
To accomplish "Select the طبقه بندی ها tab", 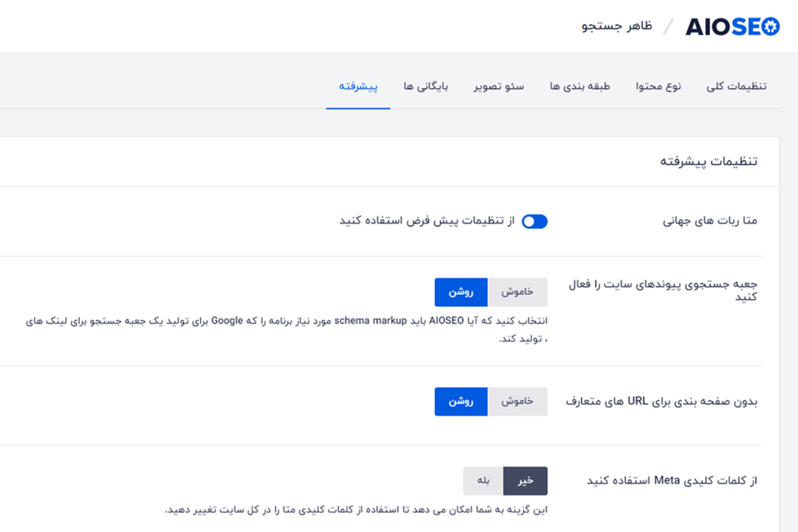I will (x=581, y=86).
